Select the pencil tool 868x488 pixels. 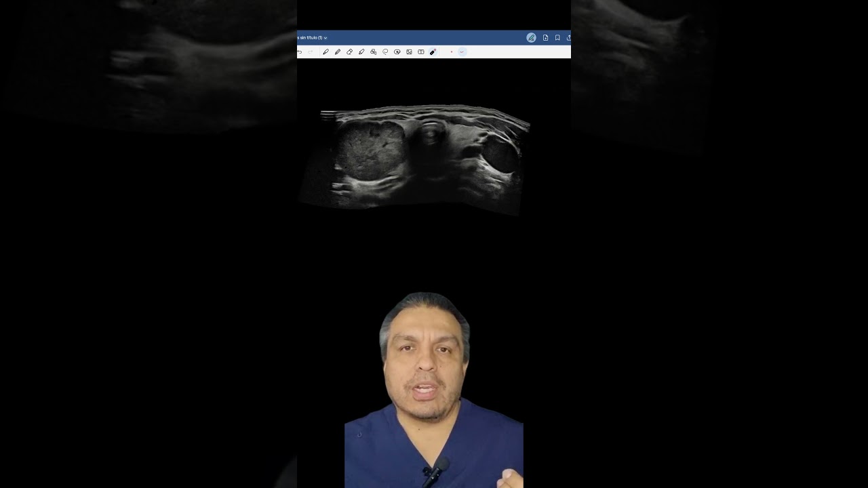click(x=338, y=52)
